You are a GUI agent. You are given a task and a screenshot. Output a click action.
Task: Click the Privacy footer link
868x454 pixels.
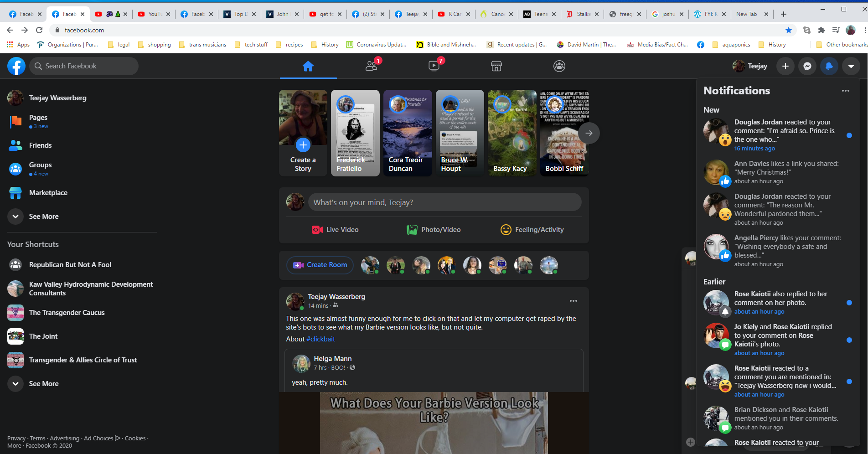[16, 439]
